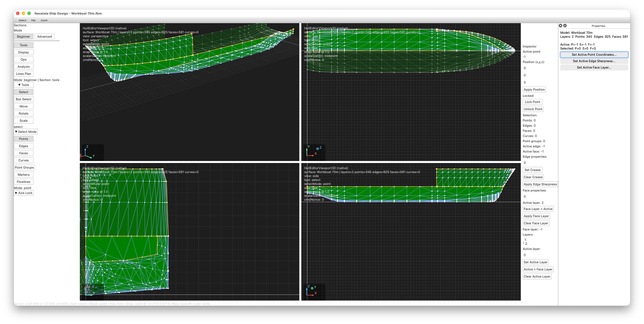Collapse the Select Mode section

click(26, 132)
